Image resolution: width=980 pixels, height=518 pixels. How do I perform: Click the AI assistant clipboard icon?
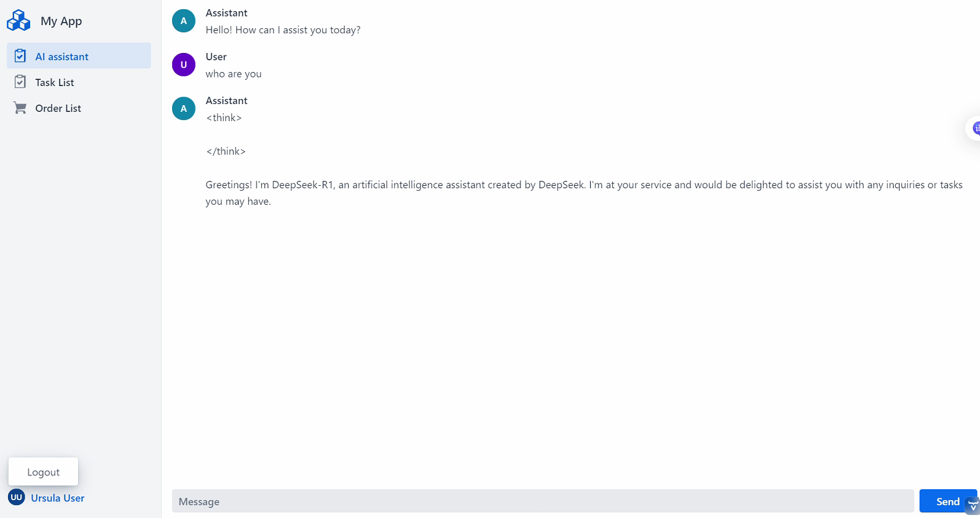20,56
